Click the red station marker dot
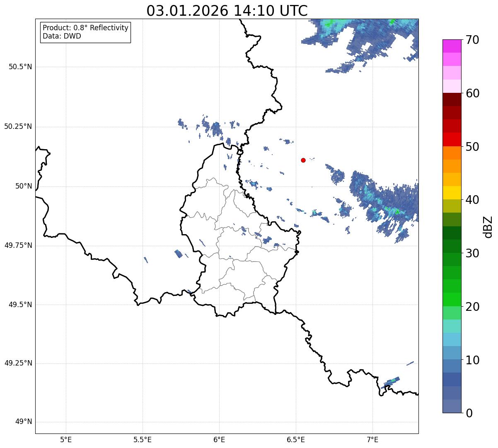This screenshot has width=498, height=448. [x=303, y=160]
